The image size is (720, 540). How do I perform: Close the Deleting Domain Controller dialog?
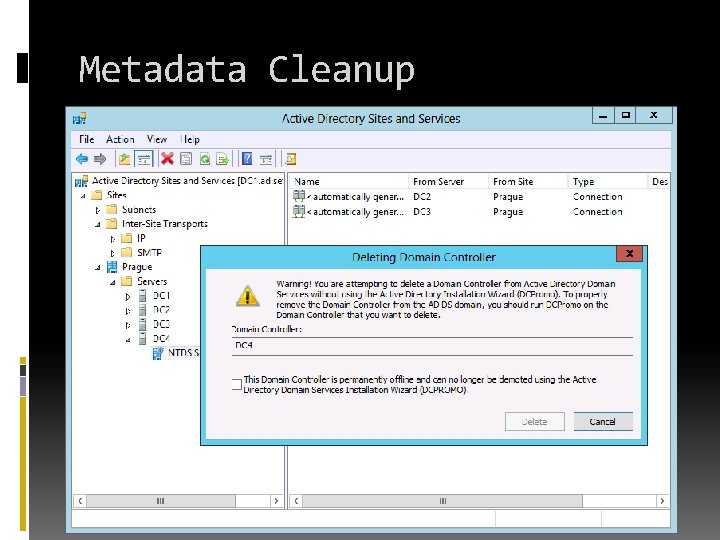630,253
